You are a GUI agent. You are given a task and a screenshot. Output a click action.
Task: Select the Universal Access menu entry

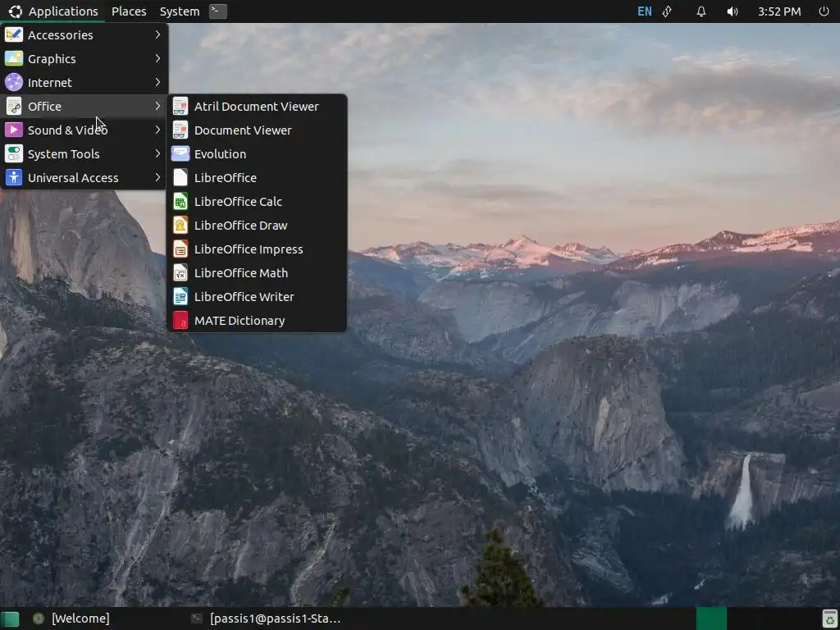(x=84, y=177)
